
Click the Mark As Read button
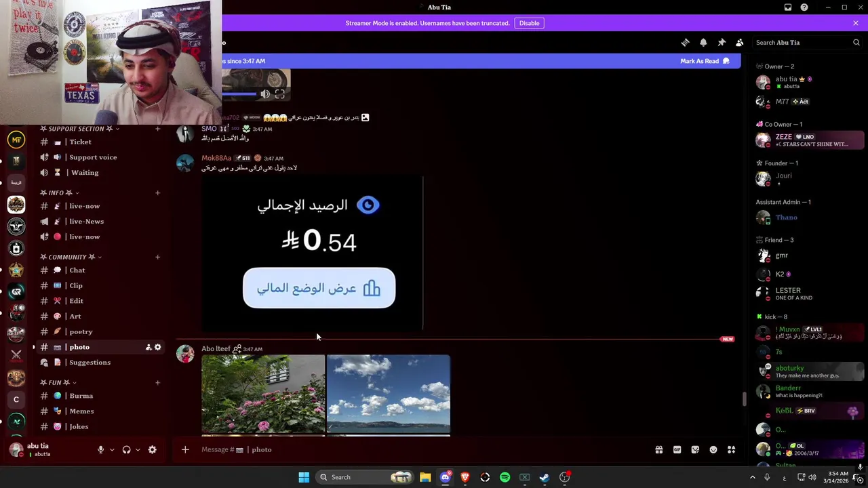[x=705, y=61]
